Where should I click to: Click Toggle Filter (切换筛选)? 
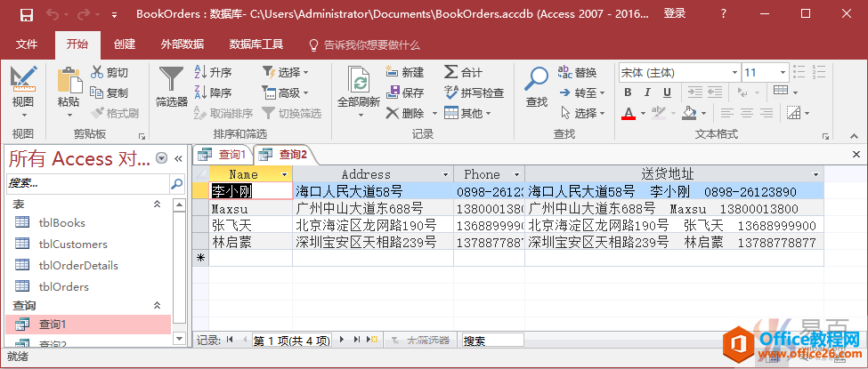292,114
